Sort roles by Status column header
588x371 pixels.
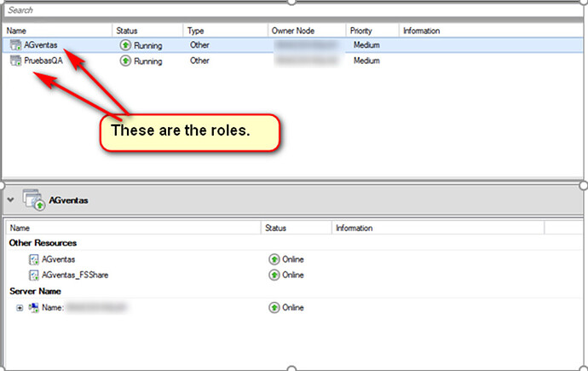point(127,31)
